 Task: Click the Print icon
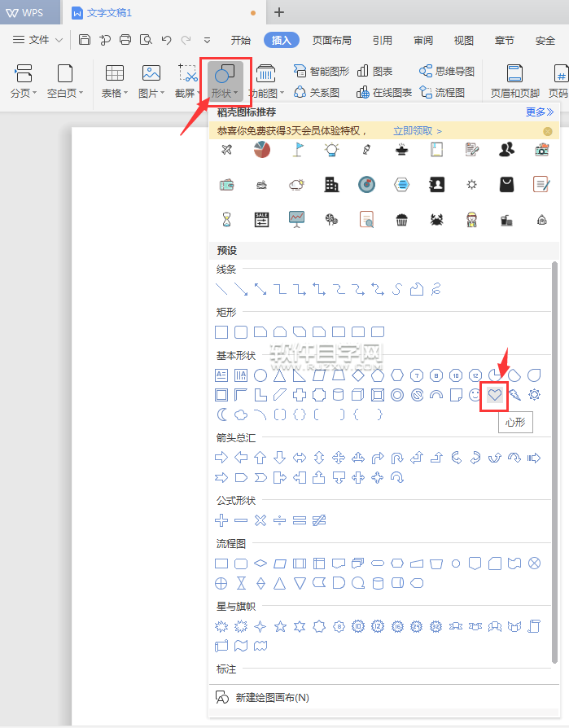(x=125, y=40)
